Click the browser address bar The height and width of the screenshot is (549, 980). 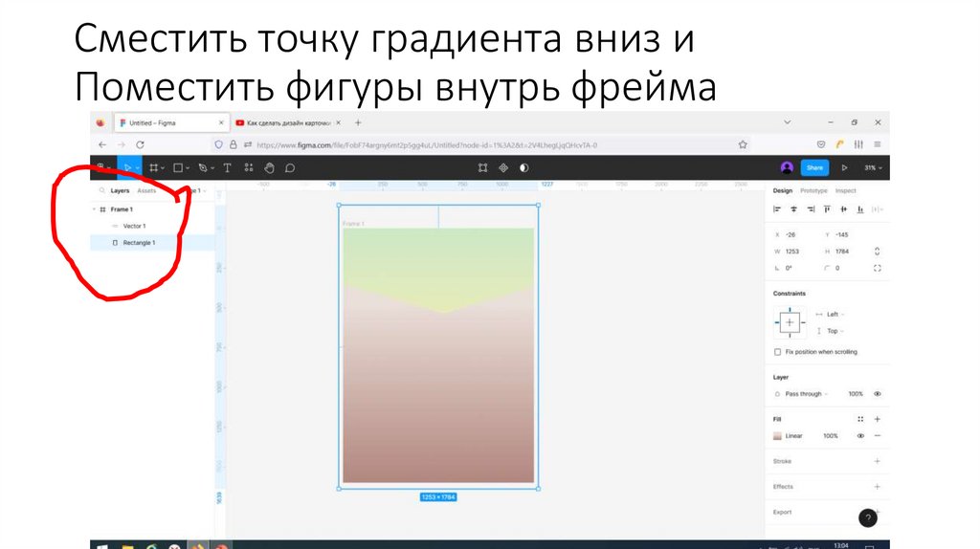click(481, 144)
